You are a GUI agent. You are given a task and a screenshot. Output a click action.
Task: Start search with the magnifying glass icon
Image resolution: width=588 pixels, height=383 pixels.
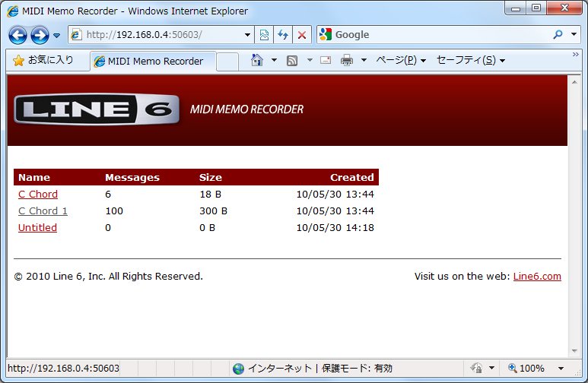point(558,34)
